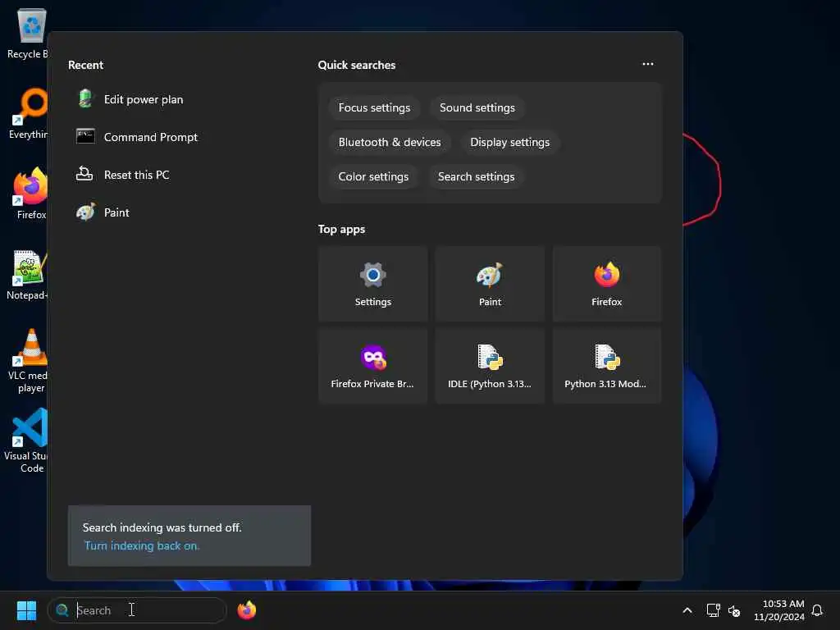The height and width of the screenshot is (630, 840).
Task: Click into the taskbar Search field
Action: [x=137, y=610]
